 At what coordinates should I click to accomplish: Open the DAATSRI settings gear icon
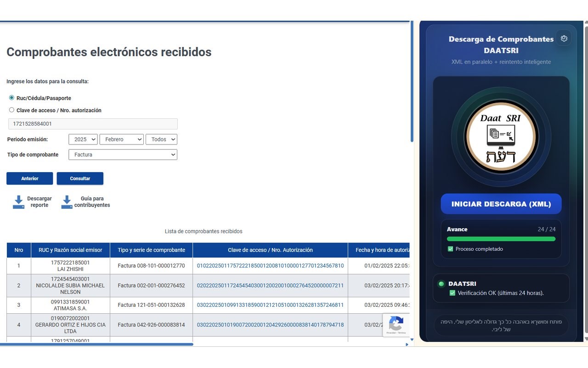(564, 39)
